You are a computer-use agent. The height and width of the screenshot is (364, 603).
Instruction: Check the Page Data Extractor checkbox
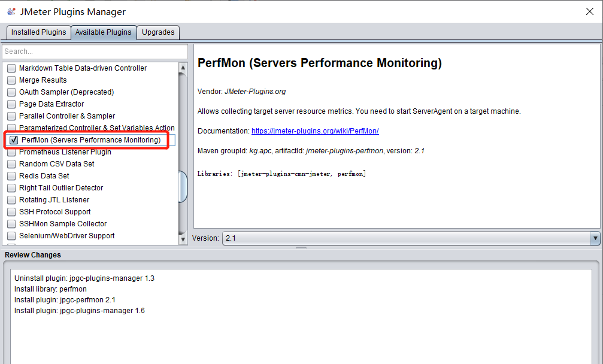point(11,104)
